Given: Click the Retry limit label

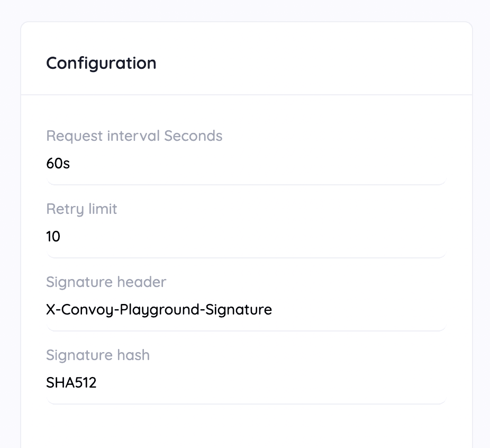Looking at the screenshot, I should click(x=81, y=209).
